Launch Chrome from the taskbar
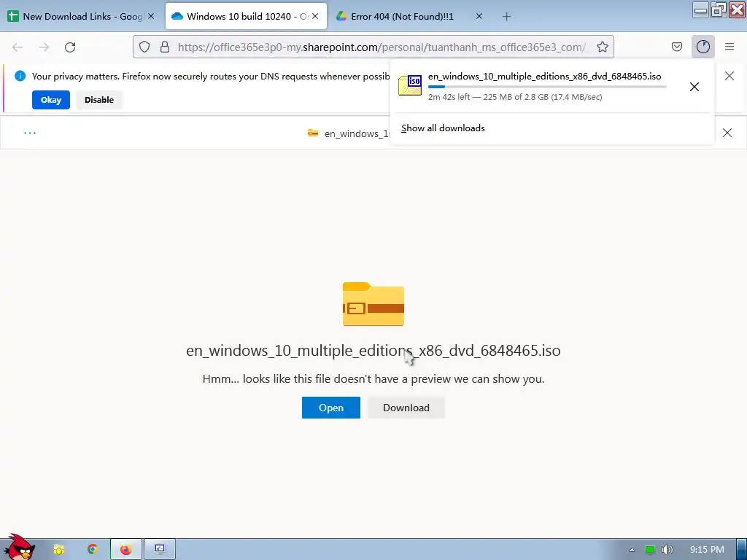 coord(93,550)
